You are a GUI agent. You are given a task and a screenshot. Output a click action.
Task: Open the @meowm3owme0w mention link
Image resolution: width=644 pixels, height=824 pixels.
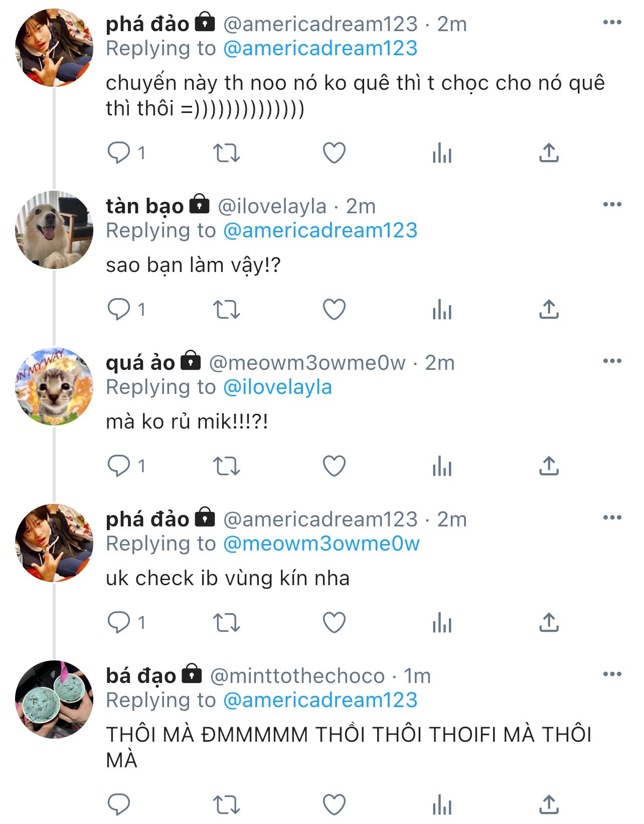coord(321,544)
